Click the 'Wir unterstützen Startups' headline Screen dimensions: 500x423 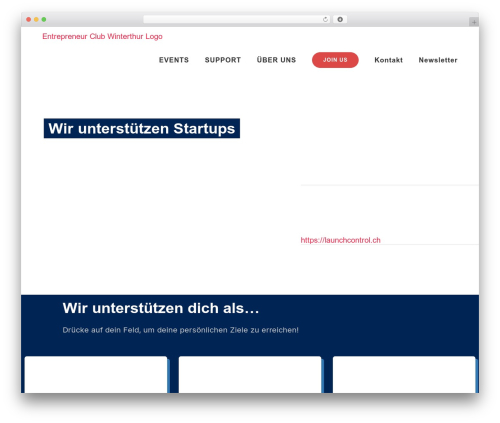142,128
